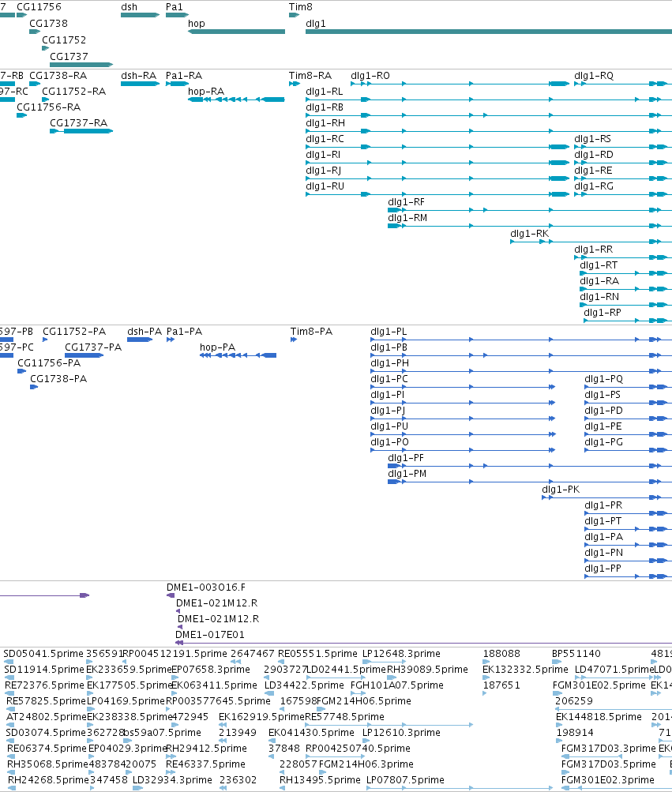Click the CG1737 gene bar
Image resolution: width=672 pixels, height=792 pixels.
[x=81, y=64]
